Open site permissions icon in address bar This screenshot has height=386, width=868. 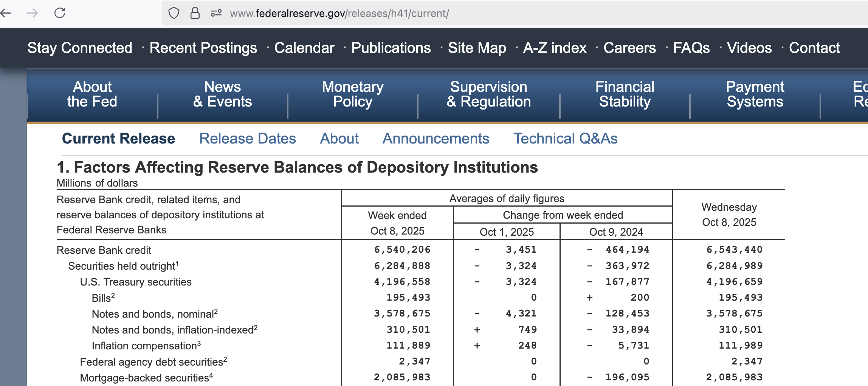216,13
